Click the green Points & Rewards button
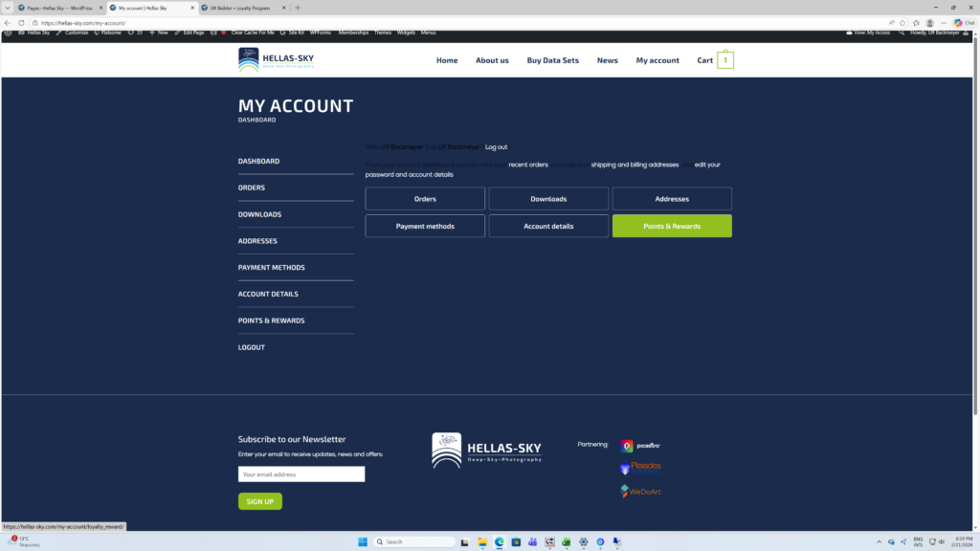This screenshot has height=551, width=980. pos(672,226)
